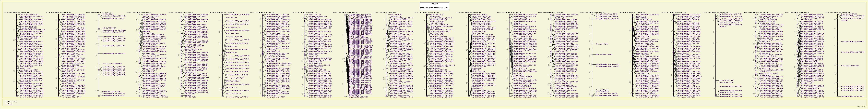
Task: Open the Wheat-2018-NAM28-BxPI210945_3A map title
Action: (x=263, y=12)
